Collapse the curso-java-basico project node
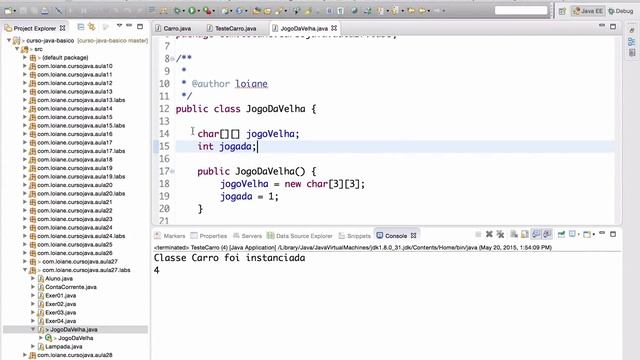The width and height of the screenshot is (640, 360). tap(9, 40)
